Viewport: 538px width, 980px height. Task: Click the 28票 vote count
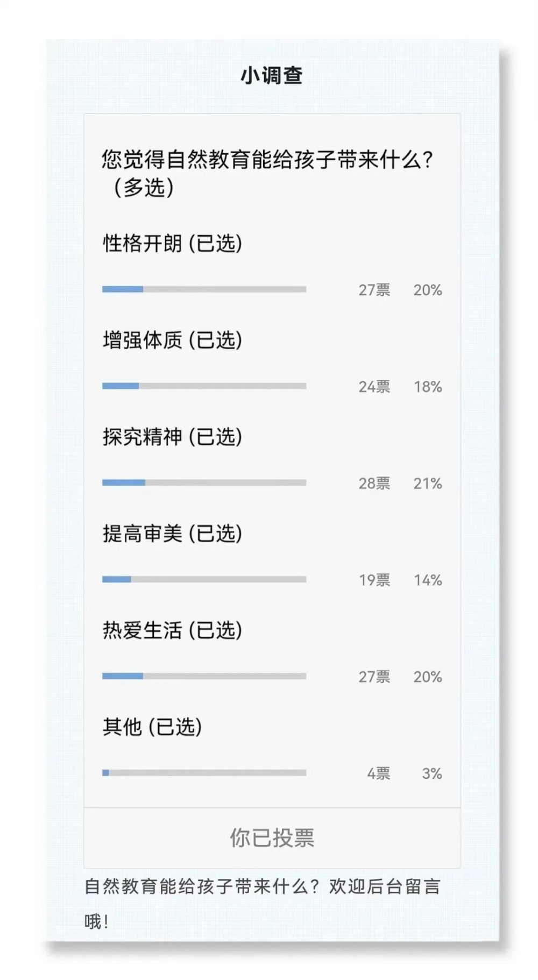[374, 484]
